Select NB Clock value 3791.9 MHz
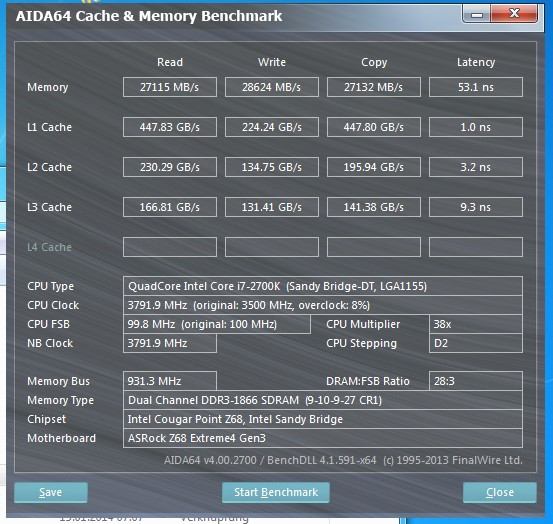The image size is (553, 524). pyautogui.click(x=170, y=343)
